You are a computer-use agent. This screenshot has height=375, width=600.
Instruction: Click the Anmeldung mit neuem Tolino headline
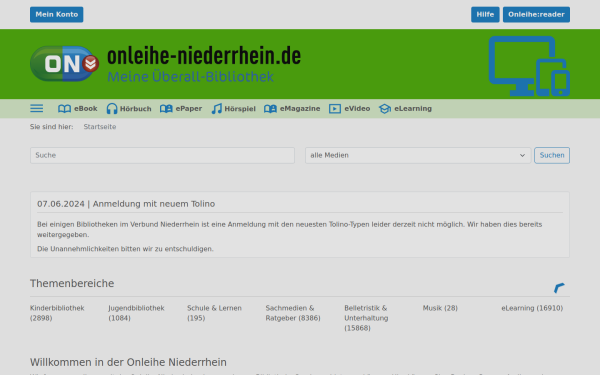coord(154,204)
